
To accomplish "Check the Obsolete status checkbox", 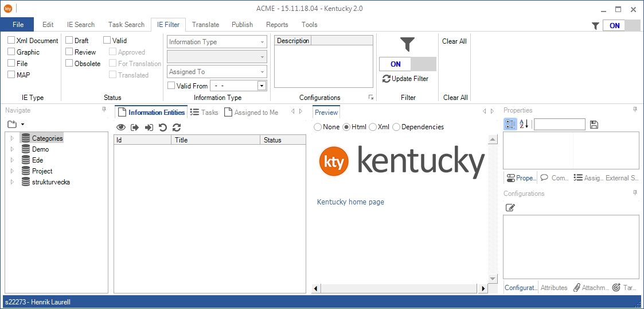I will pyautogui.click(x=69, y=64).
